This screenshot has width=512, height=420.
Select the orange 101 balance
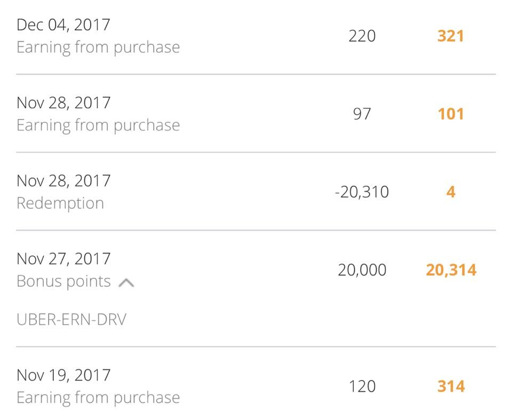coord(450,114)
